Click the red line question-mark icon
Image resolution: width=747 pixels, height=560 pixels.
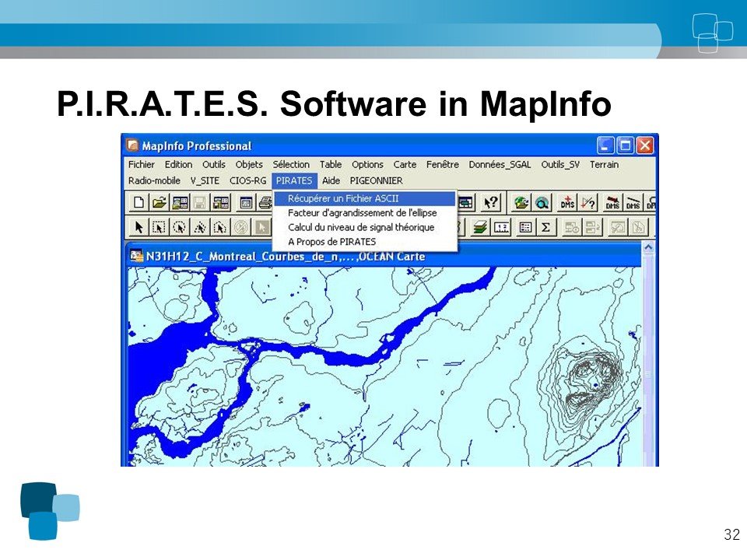pos(588,203)
